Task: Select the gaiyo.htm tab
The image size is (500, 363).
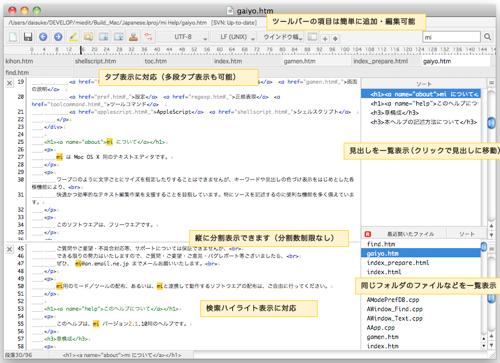Action: click(x=456, y=61)
